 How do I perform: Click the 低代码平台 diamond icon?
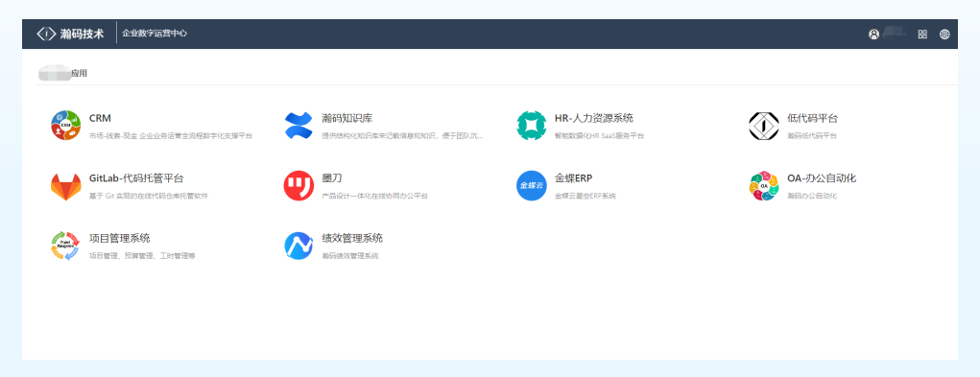pyautogui.click(x=764, y=126)
